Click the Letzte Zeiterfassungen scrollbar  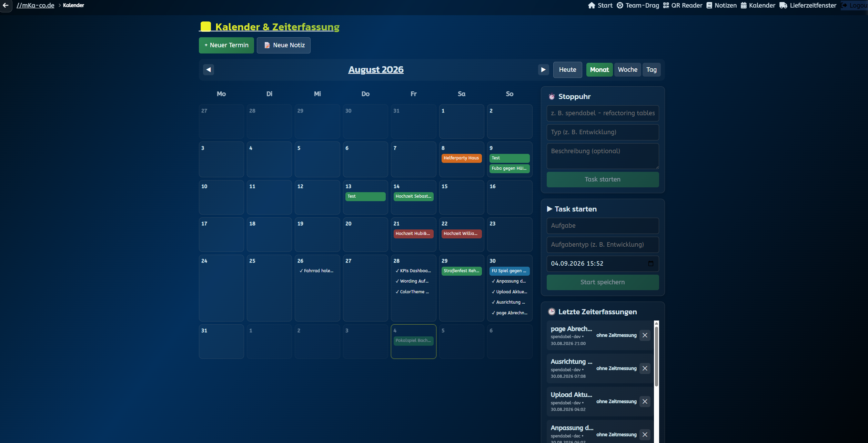click(656, 357)
